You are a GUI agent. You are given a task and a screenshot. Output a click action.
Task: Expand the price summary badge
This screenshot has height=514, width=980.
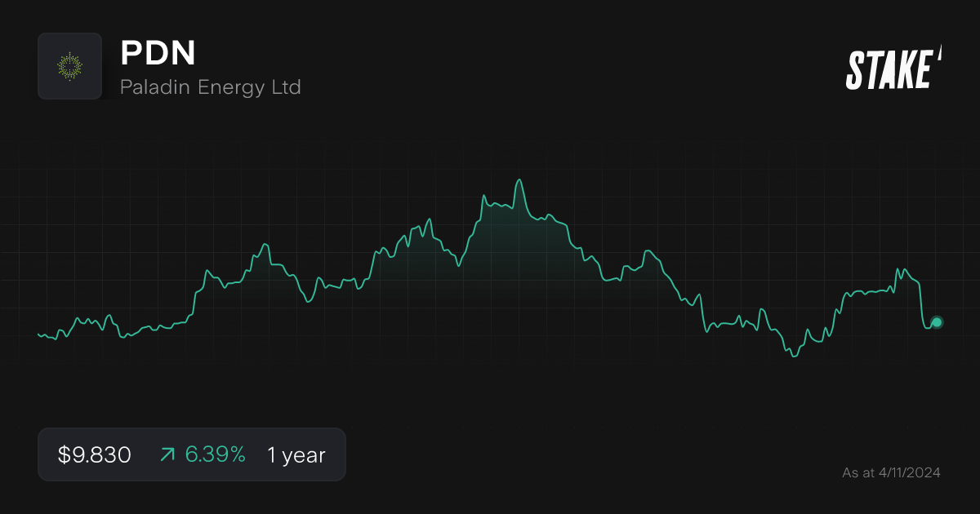point(192,454)
